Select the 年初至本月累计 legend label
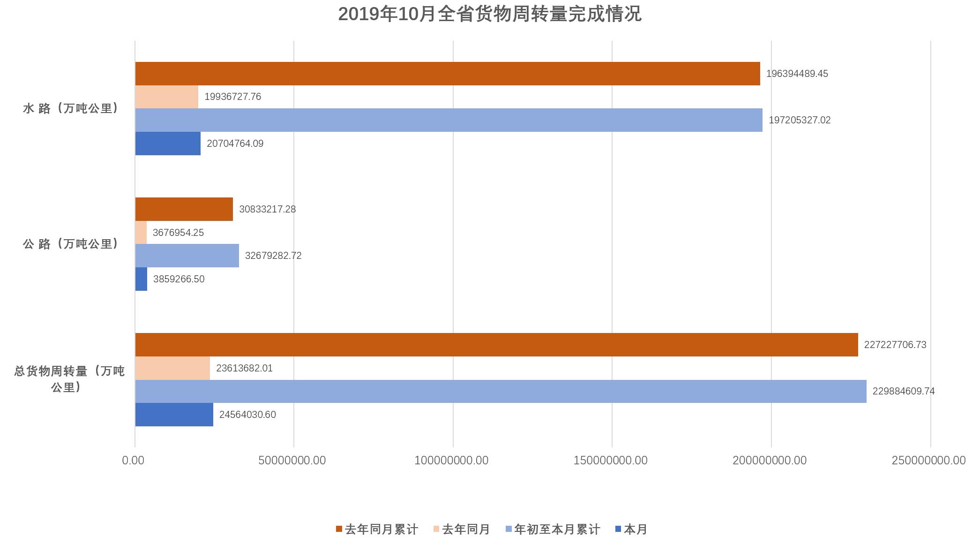 [557, 530]
